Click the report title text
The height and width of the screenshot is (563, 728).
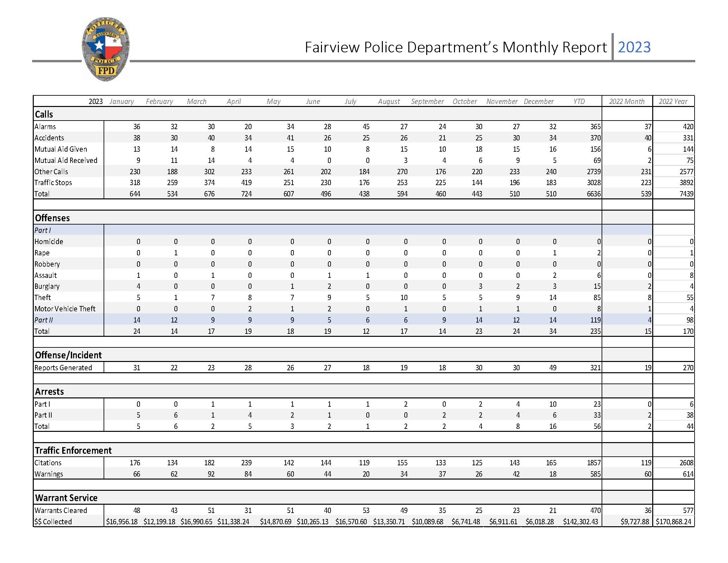455,47
